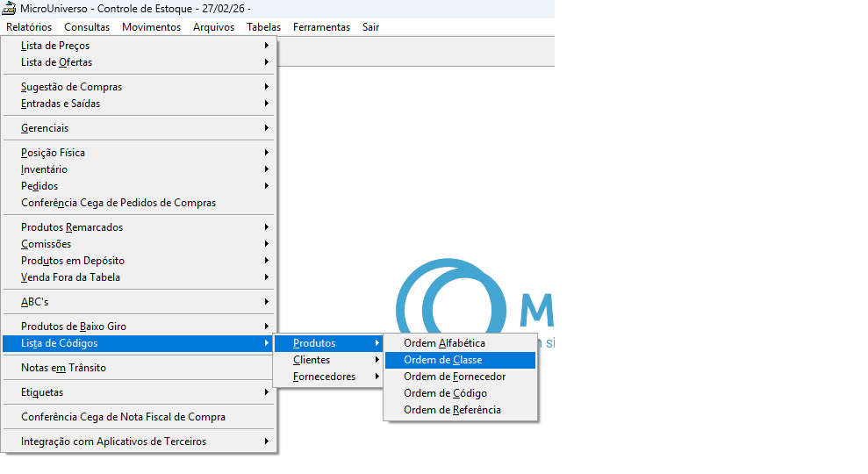Open the Movimentos menu
The image size is (868, 474).
coord(151,27)
